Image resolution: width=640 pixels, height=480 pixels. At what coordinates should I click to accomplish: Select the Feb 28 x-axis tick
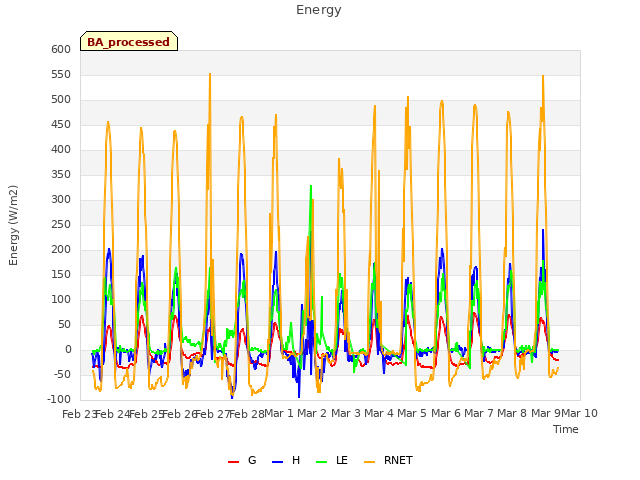(x=247, y=414)
